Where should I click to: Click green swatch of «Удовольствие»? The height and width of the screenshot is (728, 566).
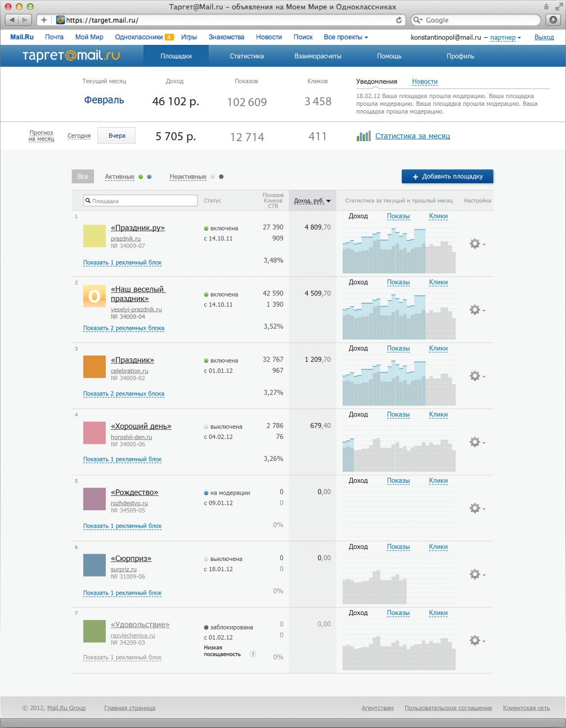94,631
